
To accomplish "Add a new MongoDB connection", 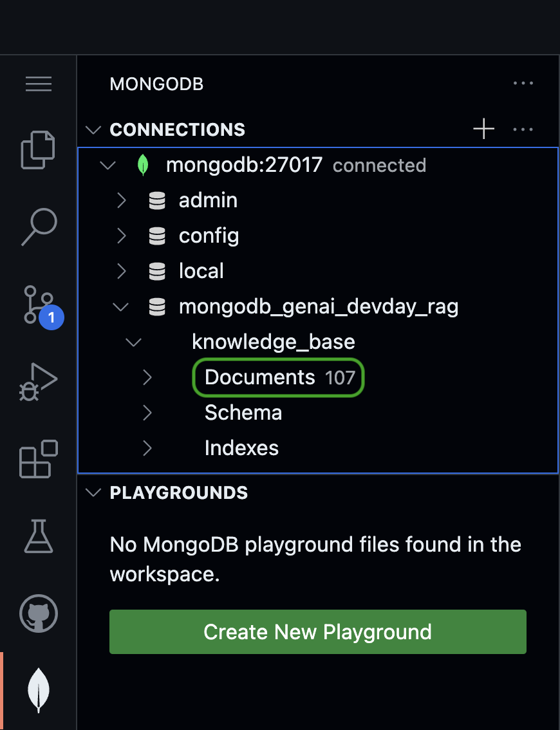I will (x=483, y=129).
